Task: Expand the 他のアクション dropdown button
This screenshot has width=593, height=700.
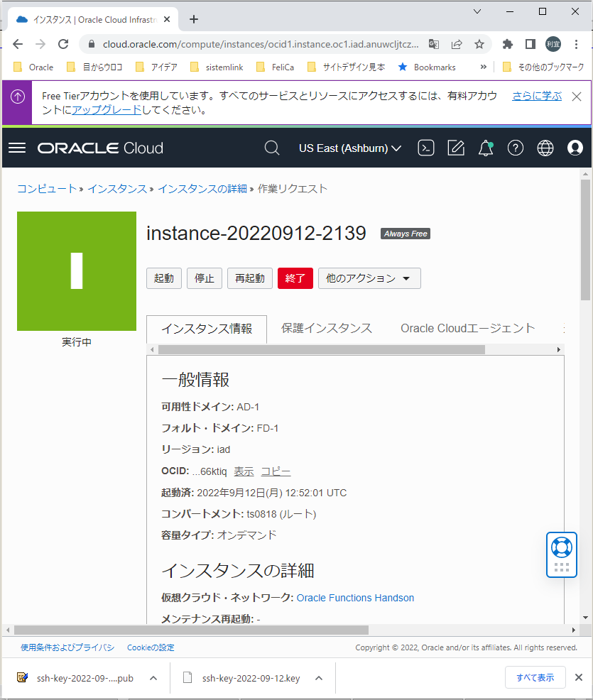Action: point(369,278)
